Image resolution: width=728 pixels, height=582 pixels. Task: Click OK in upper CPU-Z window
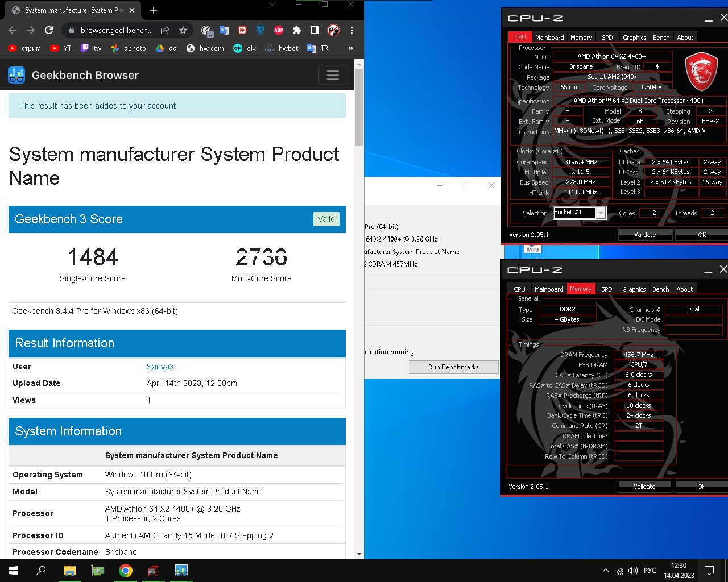pyautogui.click(x=702, y=235)
